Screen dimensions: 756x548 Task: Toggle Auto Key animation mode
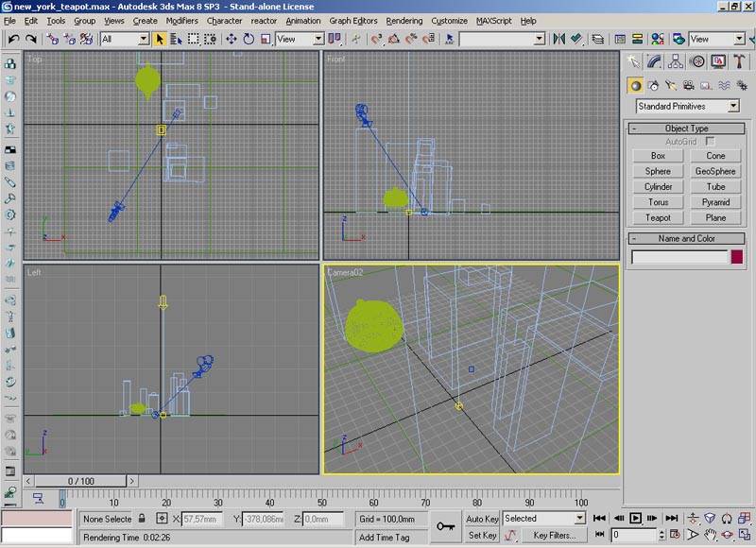[482, 519]
